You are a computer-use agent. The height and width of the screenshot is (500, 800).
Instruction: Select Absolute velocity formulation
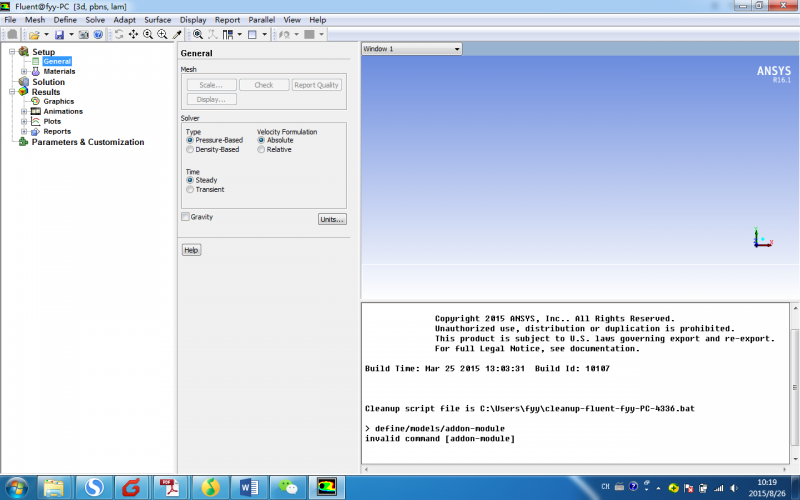261,140
